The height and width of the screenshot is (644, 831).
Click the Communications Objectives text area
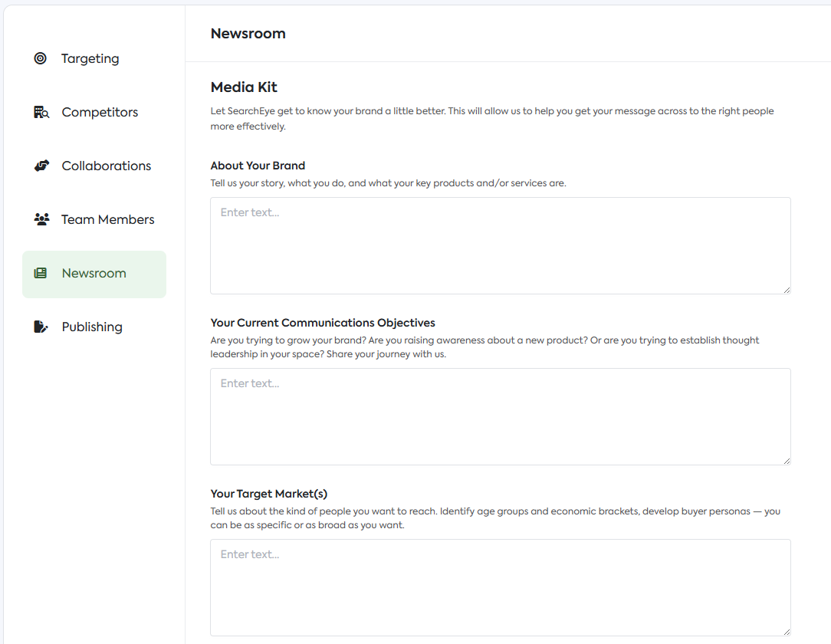click(x=500, y=416)
